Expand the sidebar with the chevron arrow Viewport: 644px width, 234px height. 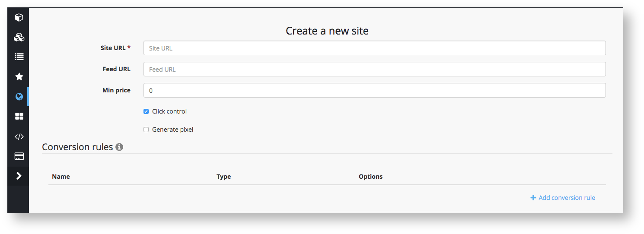19,176
